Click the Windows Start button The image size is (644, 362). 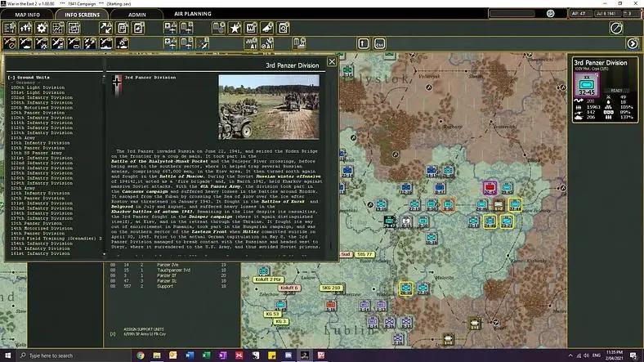point(8,355)
